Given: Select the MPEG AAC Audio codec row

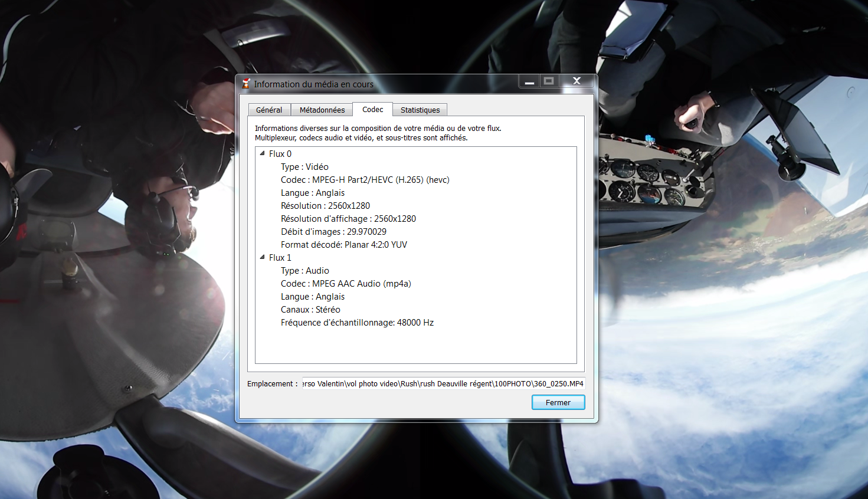Looking at the screenshot, I should (x=346, y=284).
